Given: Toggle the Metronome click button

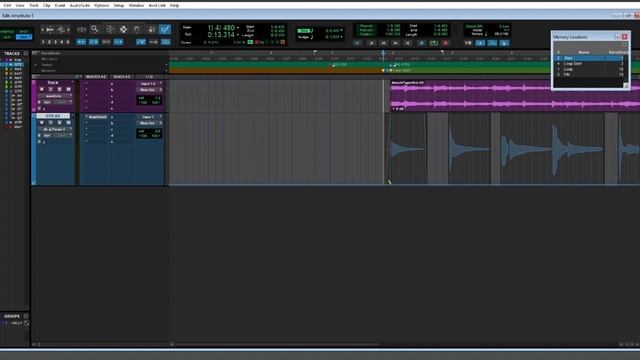Looking at the screenshot, I should click(x=480, y=43).
